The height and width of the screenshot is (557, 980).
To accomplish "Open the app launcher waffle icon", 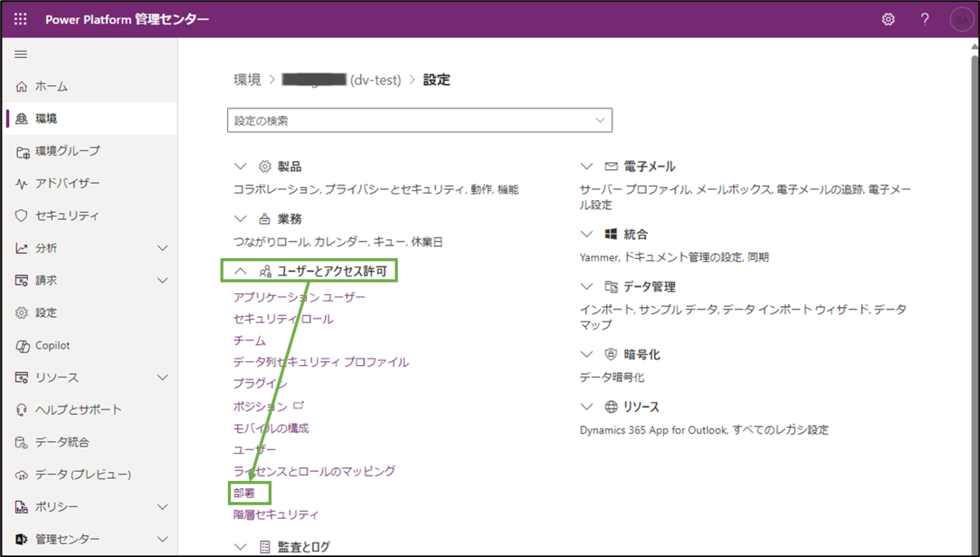I will click(20, 19).
